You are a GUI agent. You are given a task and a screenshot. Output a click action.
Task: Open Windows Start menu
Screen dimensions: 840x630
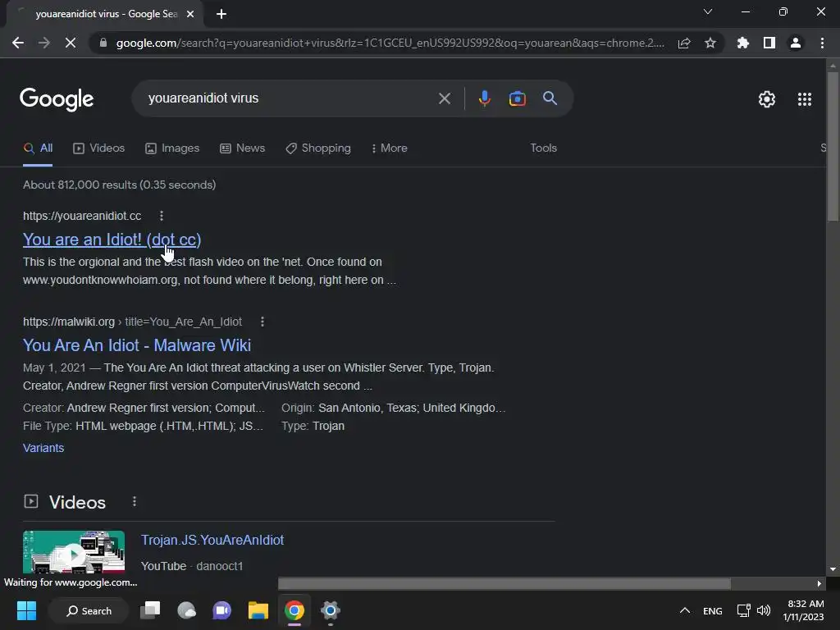[x=26, y=610]
